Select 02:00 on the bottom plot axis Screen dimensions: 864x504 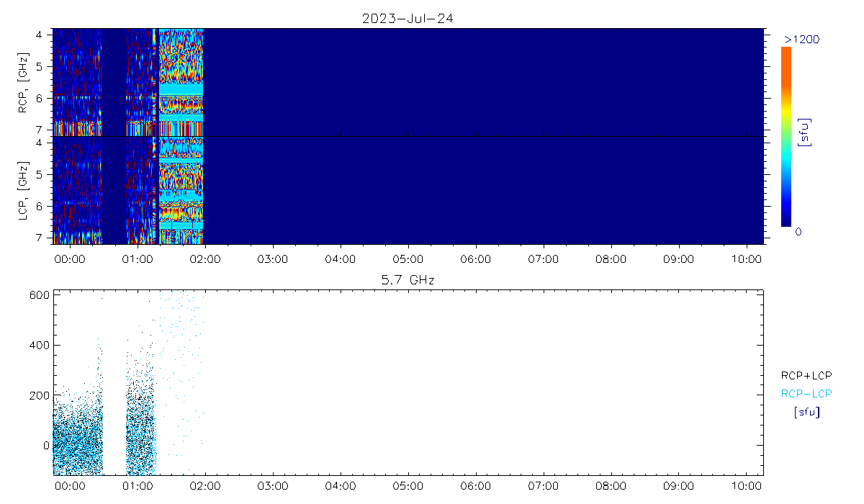204,486
